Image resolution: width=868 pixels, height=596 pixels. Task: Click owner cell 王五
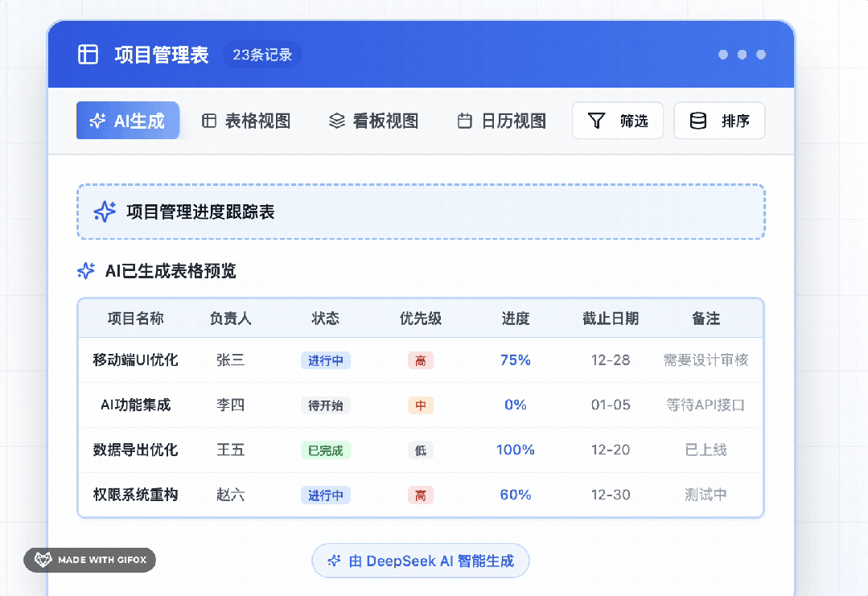click(x=230, y=450)
